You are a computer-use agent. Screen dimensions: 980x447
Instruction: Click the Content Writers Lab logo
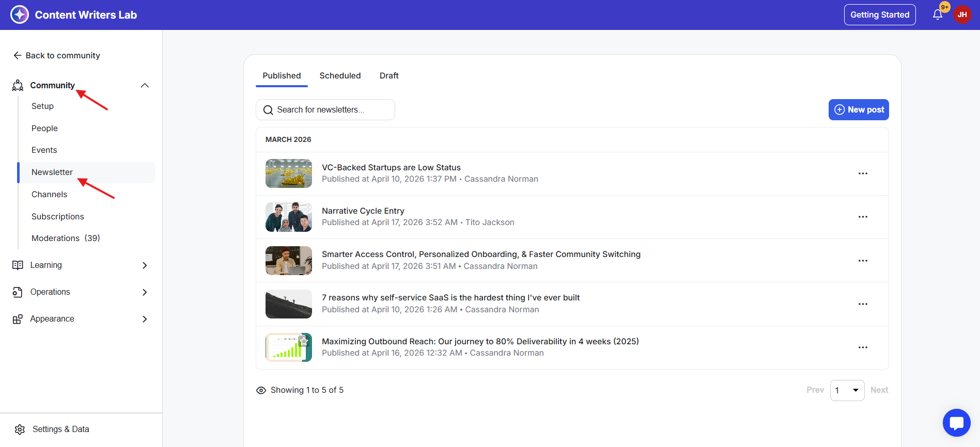click(x=20, y=15)
